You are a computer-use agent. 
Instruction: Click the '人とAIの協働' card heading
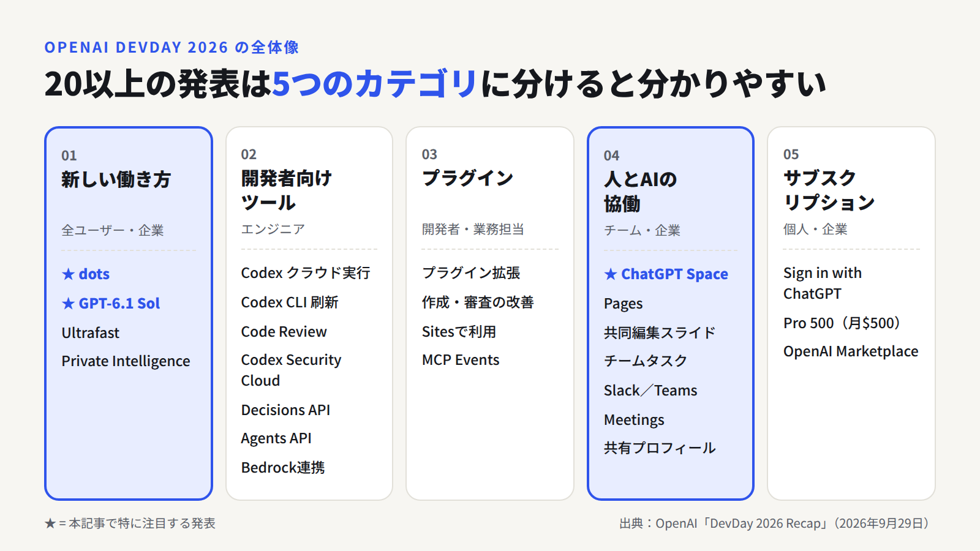click(x=641, y=192)
